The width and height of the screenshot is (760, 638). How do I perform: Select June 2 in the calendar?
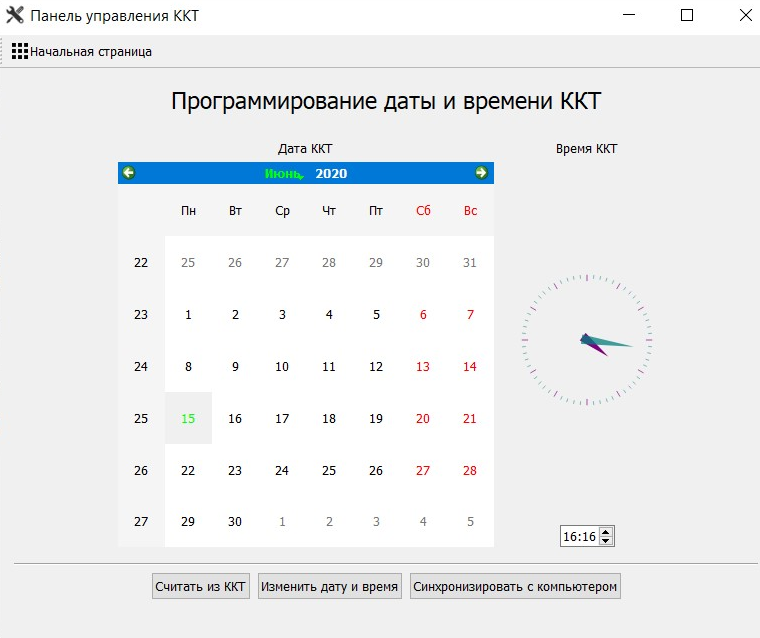[x=235, y=315]
